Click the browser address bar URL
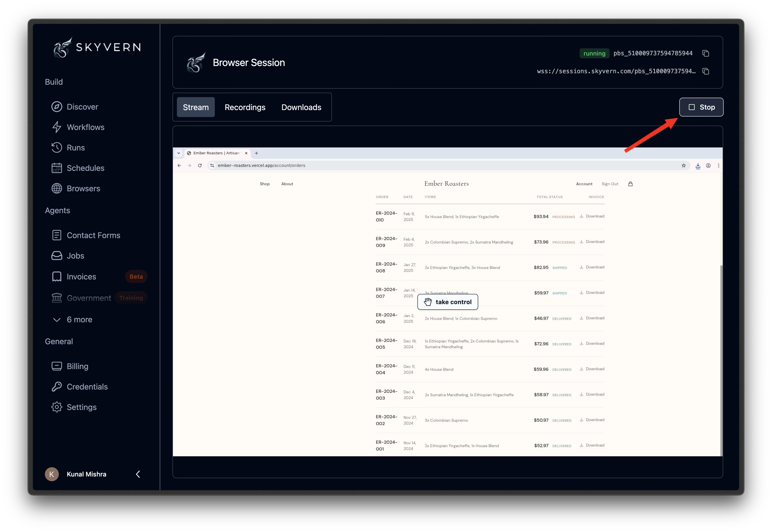 [x=261, y=166]
